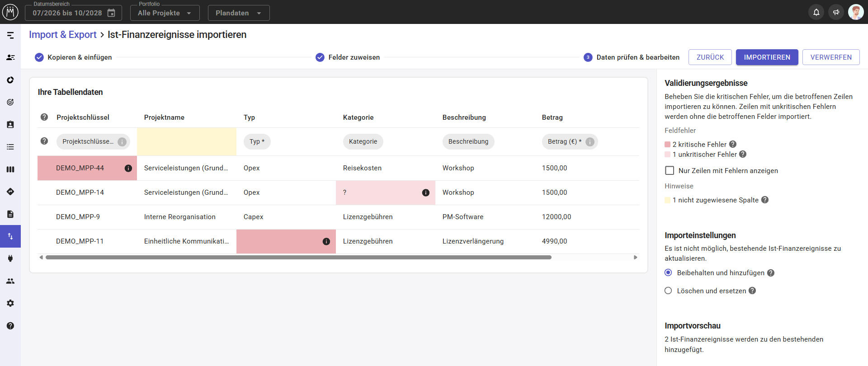Go to step 'Felder zuweisen'
The image size is (868, 366).
coord(348,57)
